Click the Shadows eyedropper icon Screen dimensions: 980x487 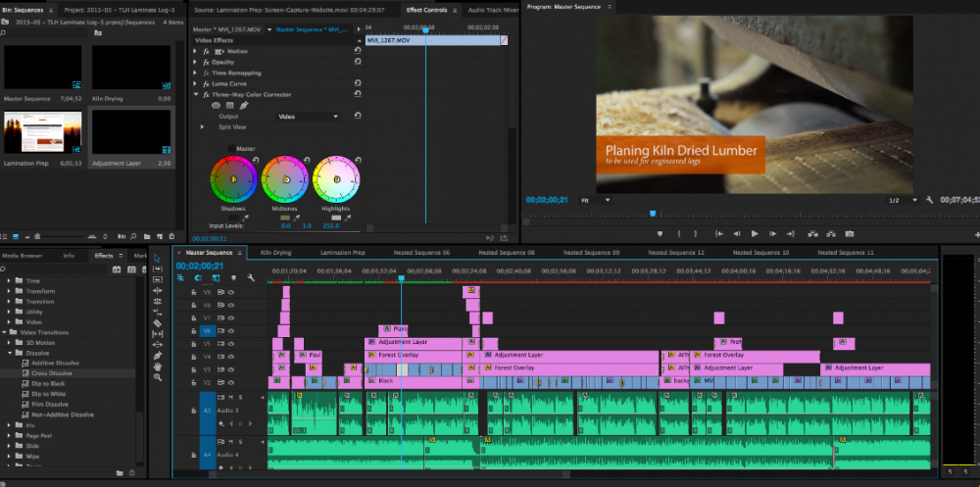(245, 217)
